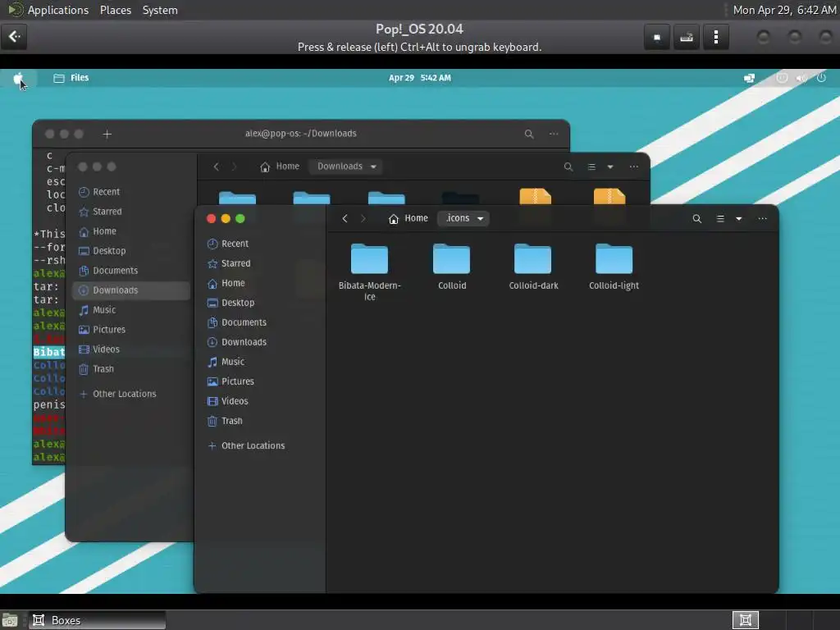
Task: Open the Places menu
Action: point(115,10)
